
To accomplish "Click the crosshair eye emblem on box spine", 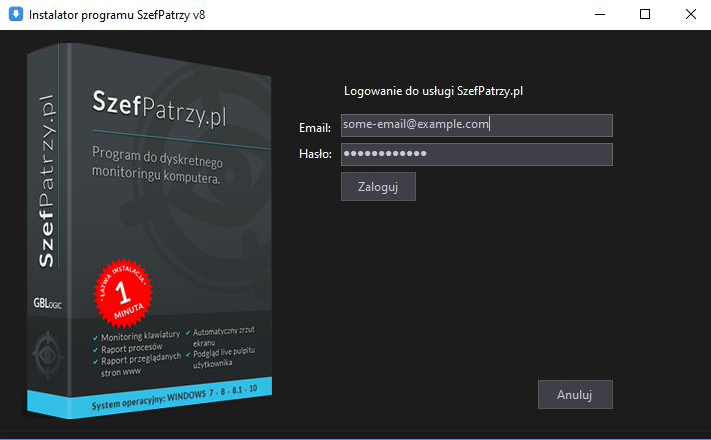I will pyautogui.click(x=47, y=355).
